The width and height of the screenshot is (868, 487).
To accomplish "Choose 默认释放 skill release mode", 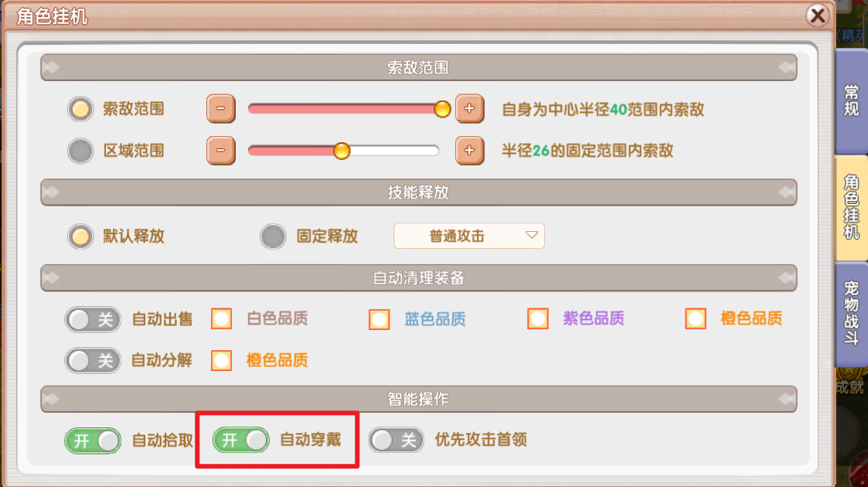I will coord(80,237).
